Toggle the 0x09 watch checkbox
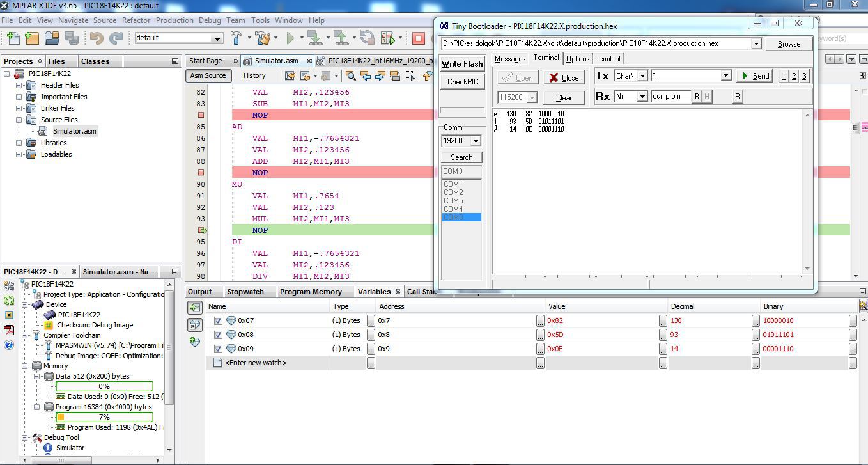 click(x=218, y=349)
